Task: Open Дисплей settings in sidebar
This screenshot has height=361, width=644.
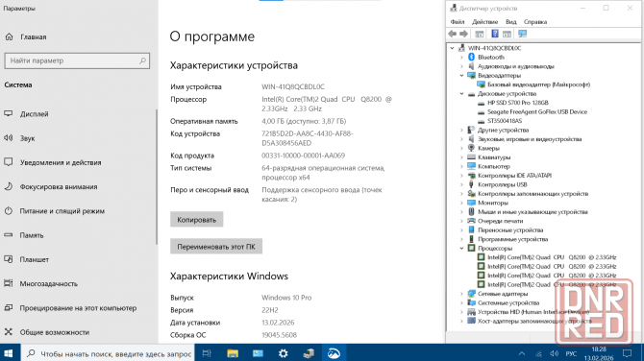Action: pyautogui.click(x=34, y=114)
